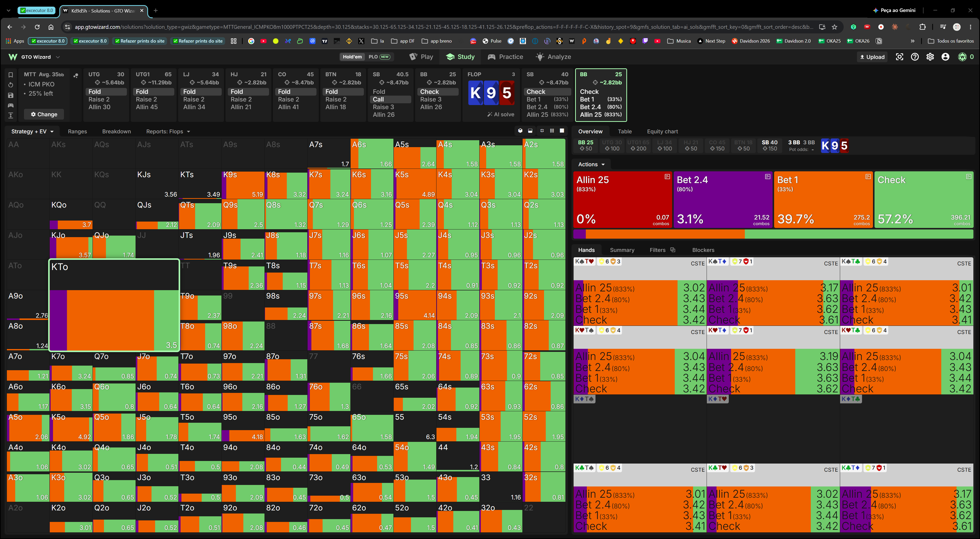The height and width of the screenshot is (539, 980).
Task: Switch to Hold'em game mode
Action: [352, 57]
